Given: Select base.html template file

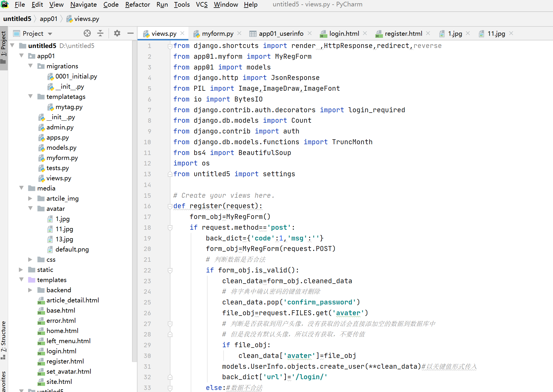Looking at the screenshot, I should click(61, 311).
